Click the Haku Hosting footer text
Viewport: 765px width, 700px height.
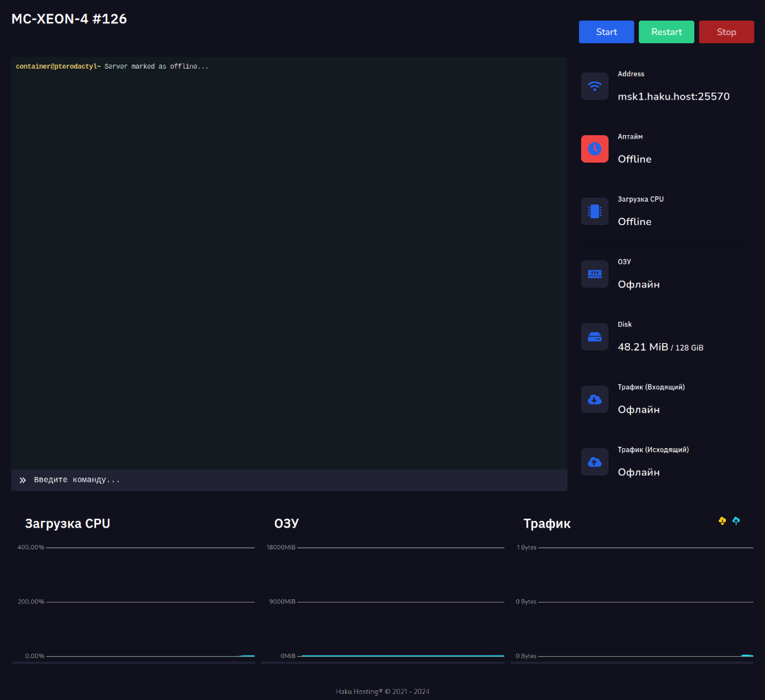point(382,691)
